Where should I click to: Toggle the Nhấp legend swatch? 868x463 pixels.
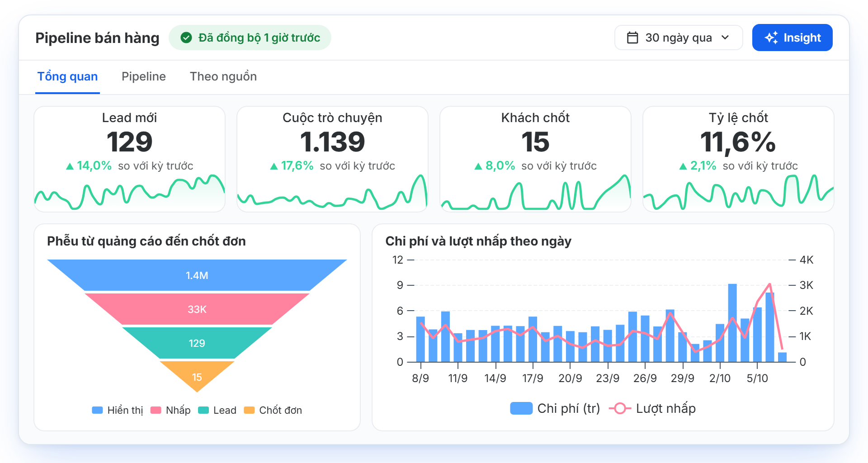tap(156, 410)
